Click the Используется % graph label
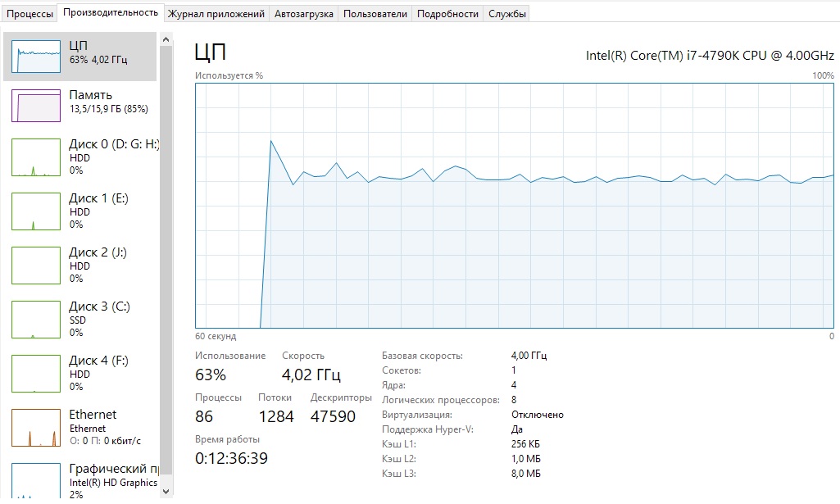This screenshot has height=504, width=840. click(229, 75)
